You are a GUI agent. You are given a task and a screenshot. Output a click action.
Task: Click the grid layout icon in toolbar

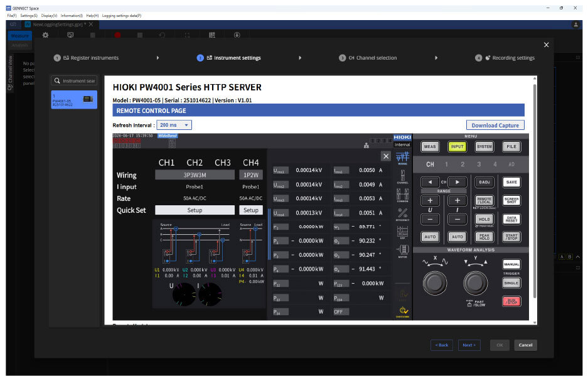coord(212,35)
